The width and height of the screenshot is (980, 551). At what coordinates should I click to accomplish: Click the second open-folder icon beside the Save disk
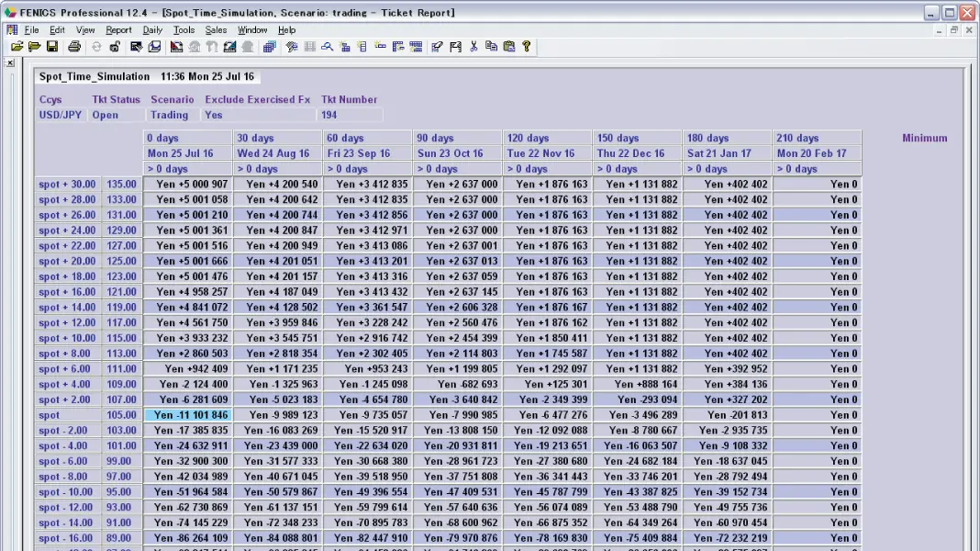34,46
